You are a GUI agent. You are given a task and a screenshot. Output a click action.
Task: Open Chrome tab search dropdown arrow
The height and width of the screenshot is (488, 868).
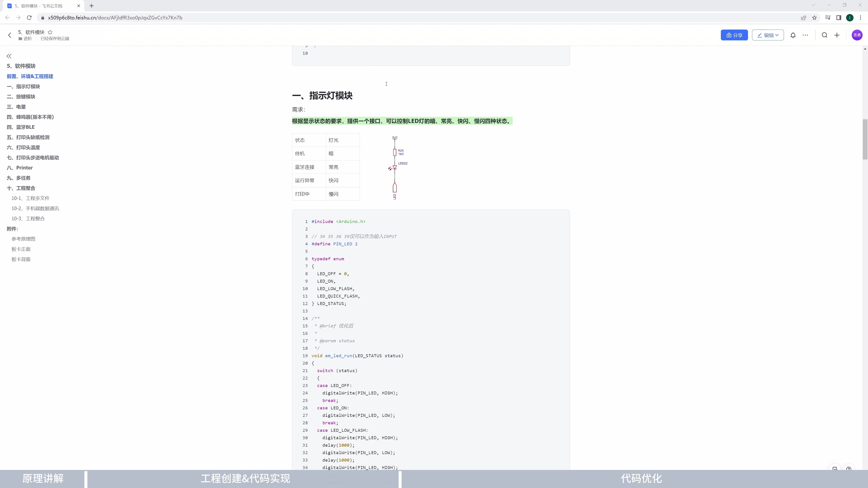813,5
